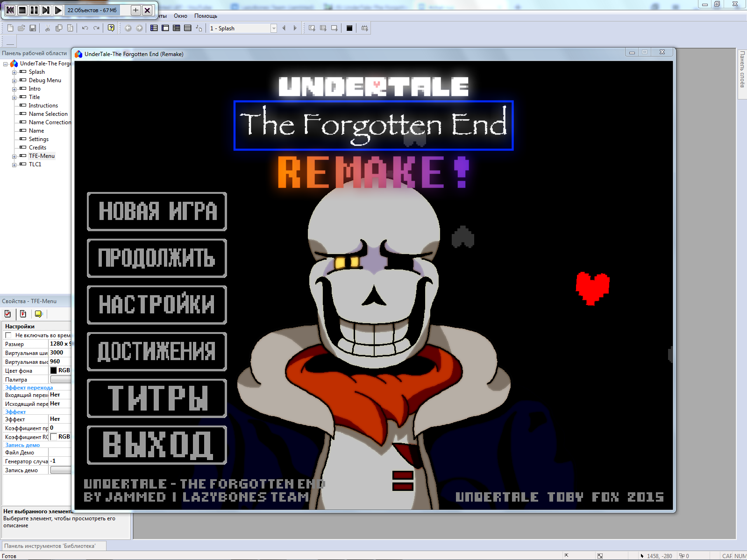The image size is (747, 560).
Task: Click ВЫХОД game button
Action: (157, 445)
